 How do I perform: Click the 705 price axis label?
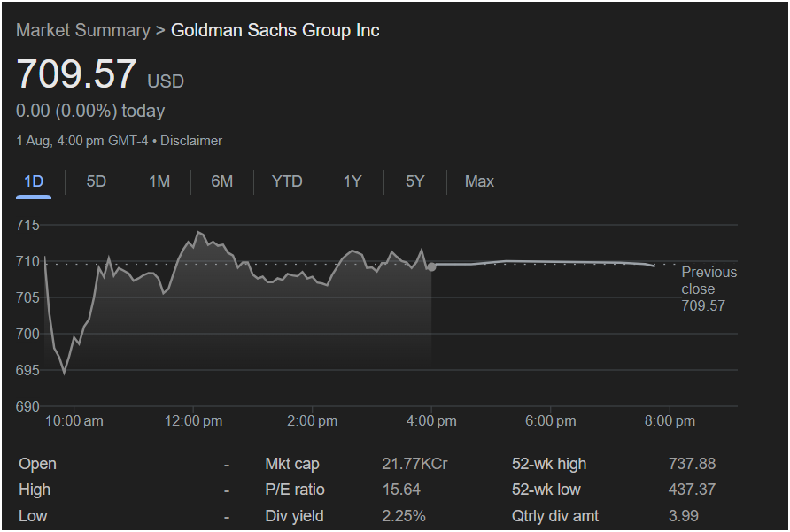(27, 297)
